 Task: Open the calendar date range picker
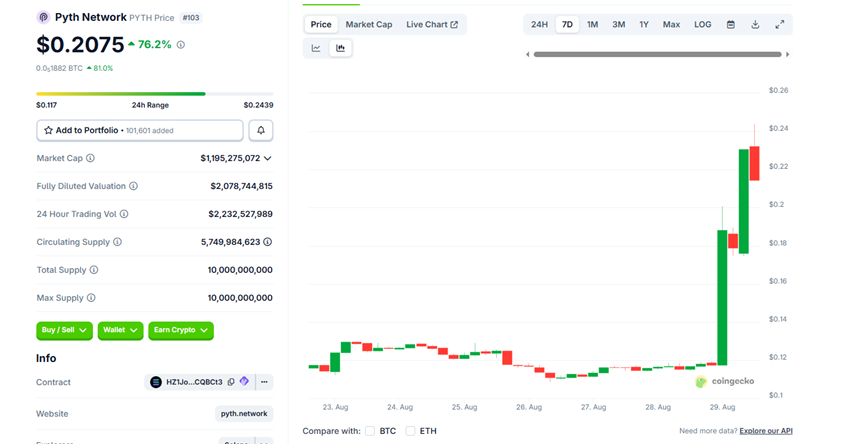[731, 24]
